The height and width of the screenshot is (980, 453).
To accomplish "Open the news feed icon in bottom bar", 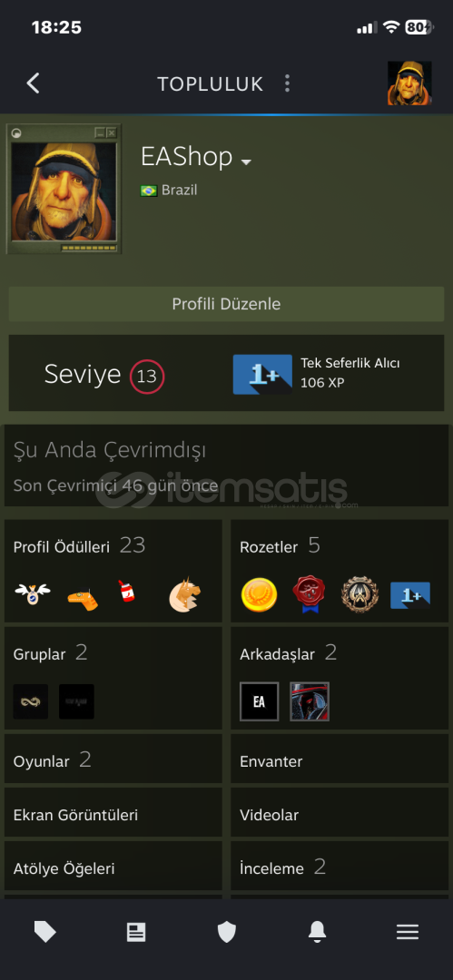I will click(136, 933).
